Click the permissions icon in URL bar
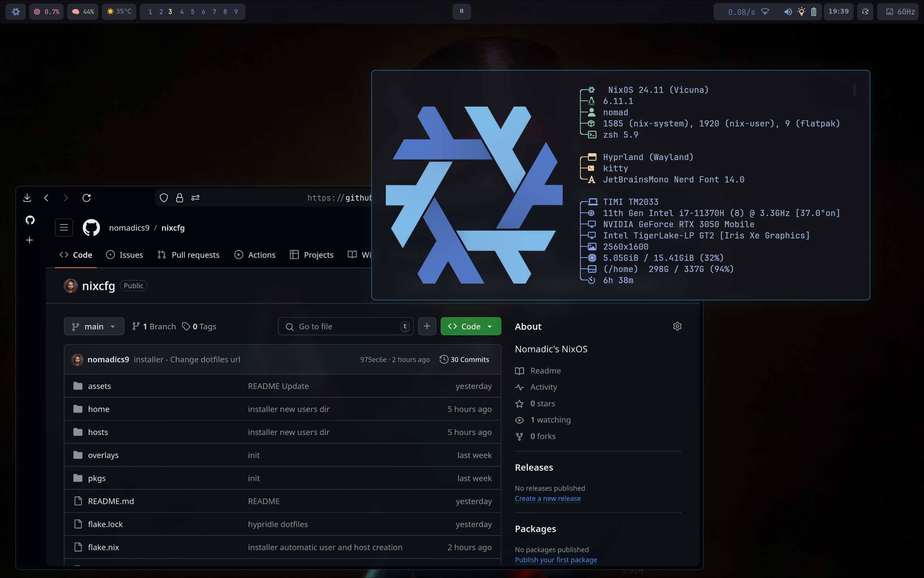 tap(196, 198)
